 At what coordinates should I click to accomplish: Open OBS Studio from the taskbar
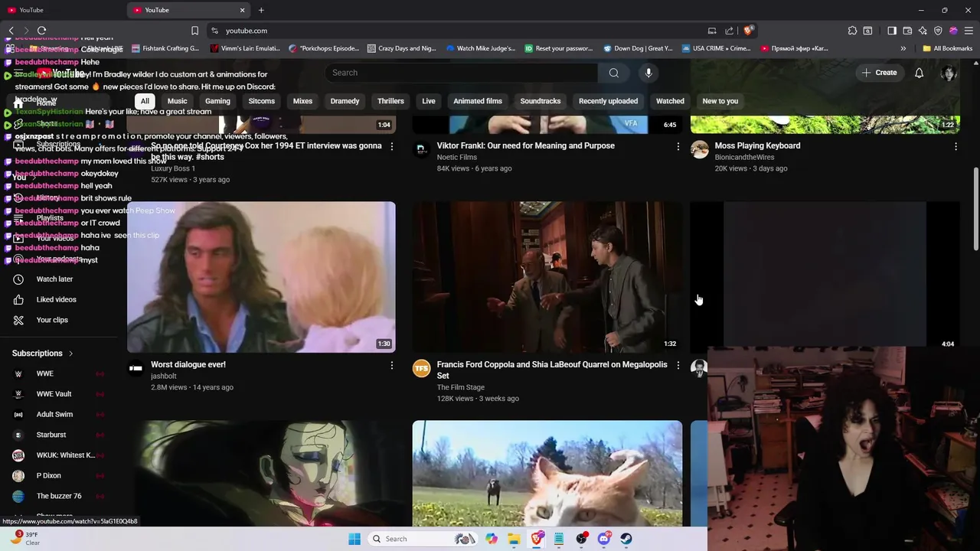click(x=582, y=539)
